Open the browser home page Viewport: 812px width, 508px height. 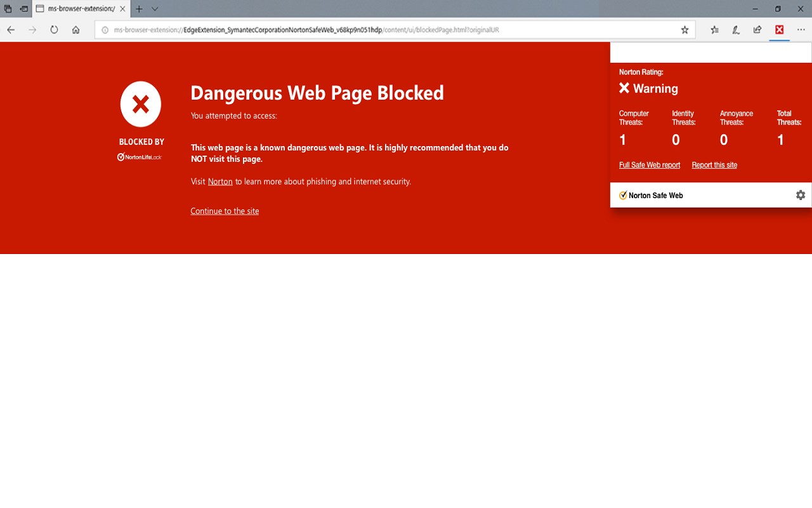(75, 30)
